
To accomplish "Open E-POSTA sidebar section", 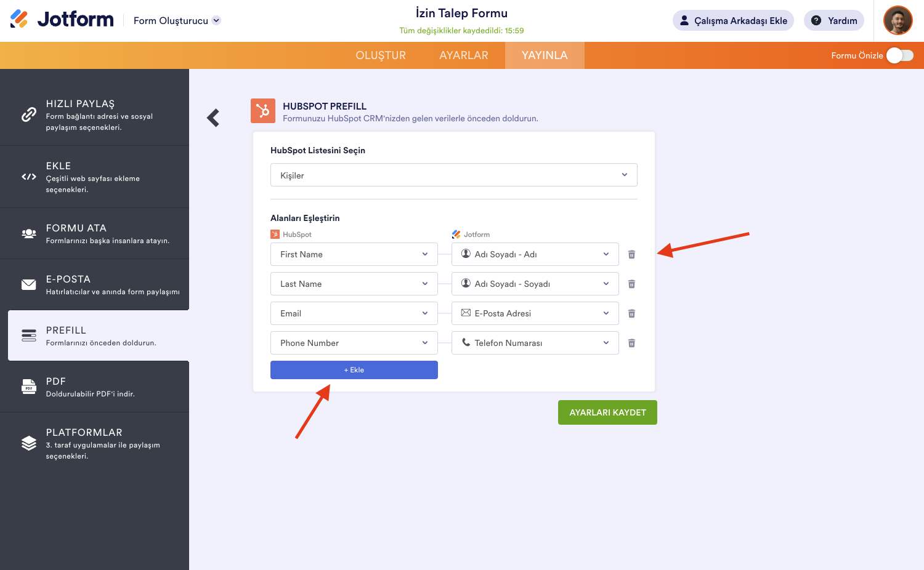I will (94, 284).
